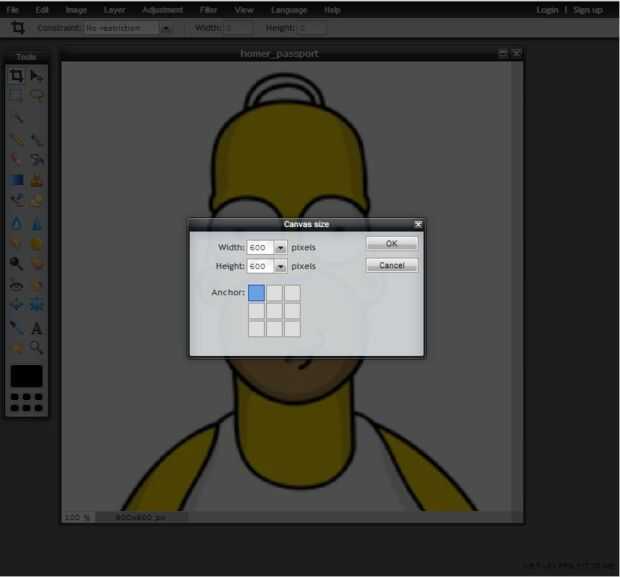Image resolution: width=620 pixels, height=577 pixels.
Task: Select the Pinch tool
Action: 37,305
